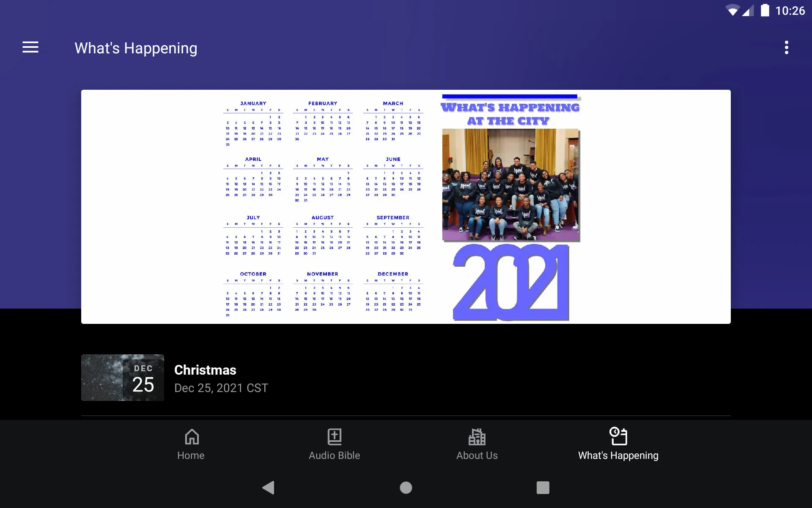812x508 pixels.
Task: Select Home from bottom navigation
Action: pos(191,444)
